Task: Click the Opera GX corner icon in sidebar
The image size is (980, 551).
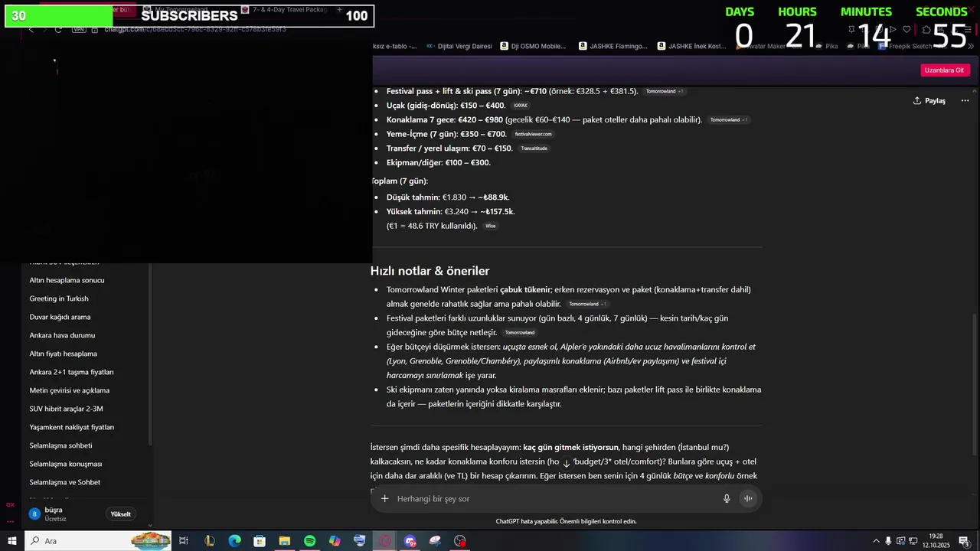Action: [10, 505]
